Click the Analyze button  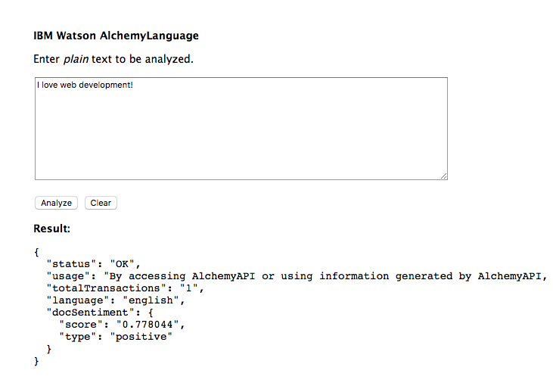56,203
